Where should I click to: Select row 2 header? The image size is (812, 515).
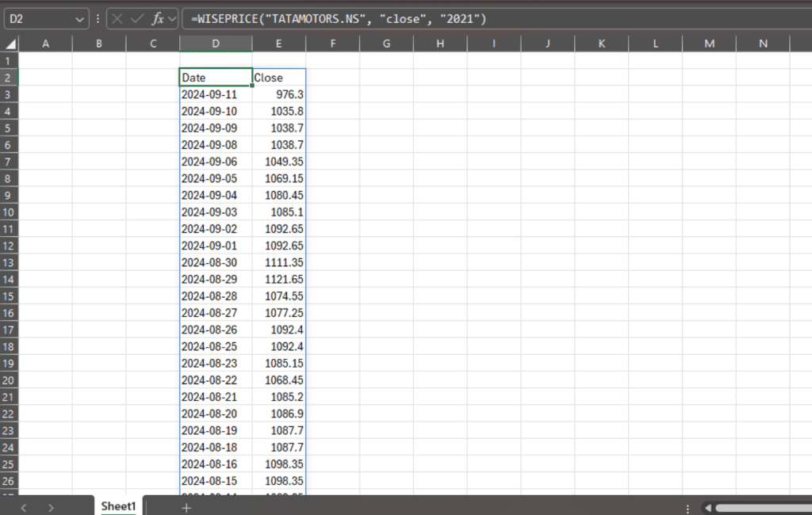9,78
